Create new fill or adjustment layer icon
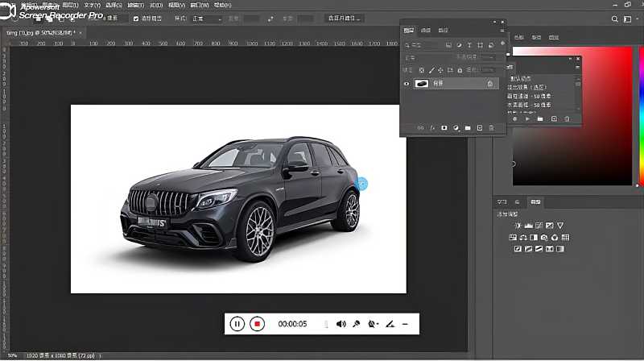Screen dimensions: 644x361 pos(456,128)
